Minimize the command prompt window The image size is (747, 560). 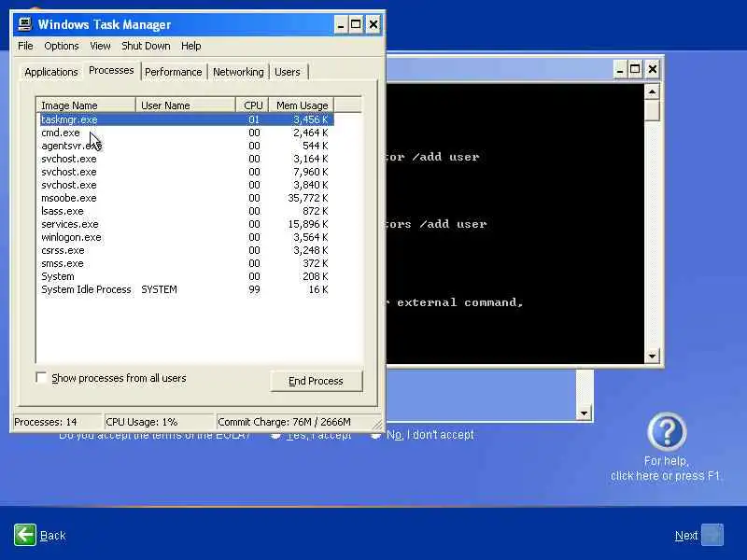[619, 69]
